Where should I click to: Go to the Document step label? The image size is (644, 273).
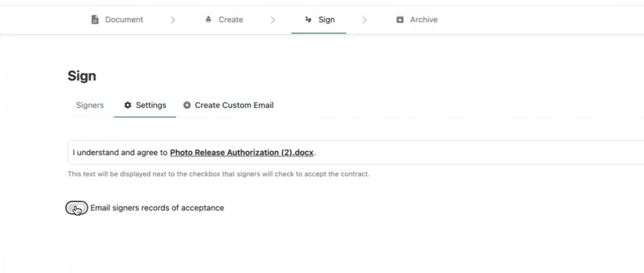(x=124, y=20)
